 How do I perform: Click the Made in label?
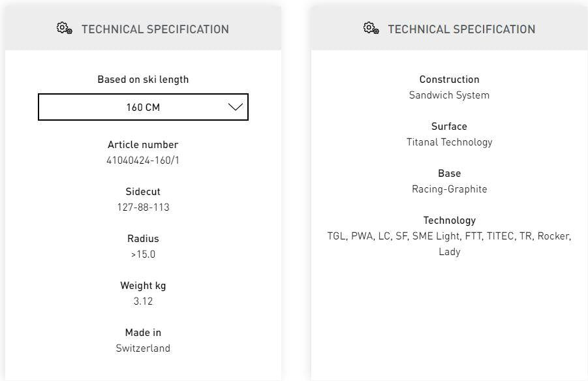pyautogui.click(x=143, y=333)
